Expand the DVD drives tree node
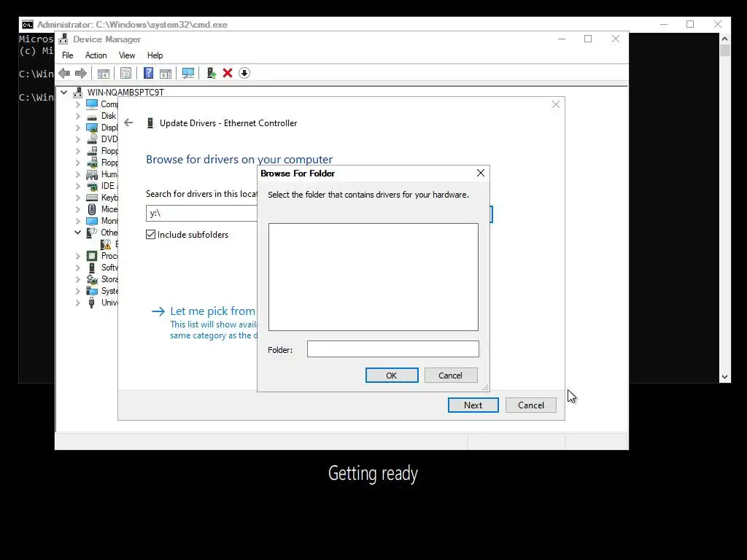Image resolution: width=747 pixels, height=560 pixels. 77,139
